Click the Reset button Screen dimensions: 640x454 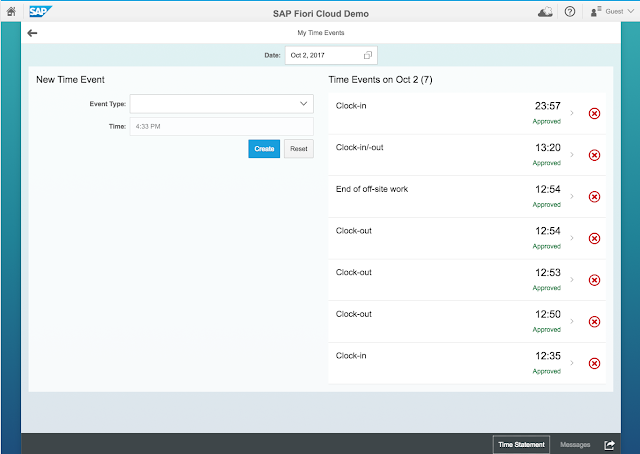pyautogui.click(x=299, y=149)
